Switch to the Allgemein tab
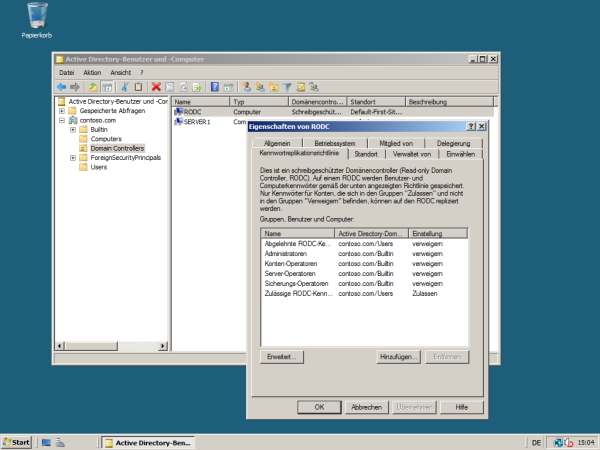The image size is (600, 450). pos(277,143)
